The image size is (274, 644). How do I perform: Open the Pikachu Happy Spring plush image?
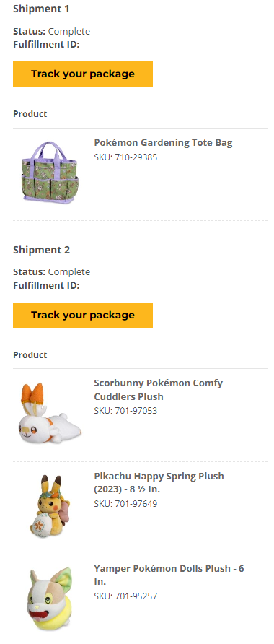[50, 506]
